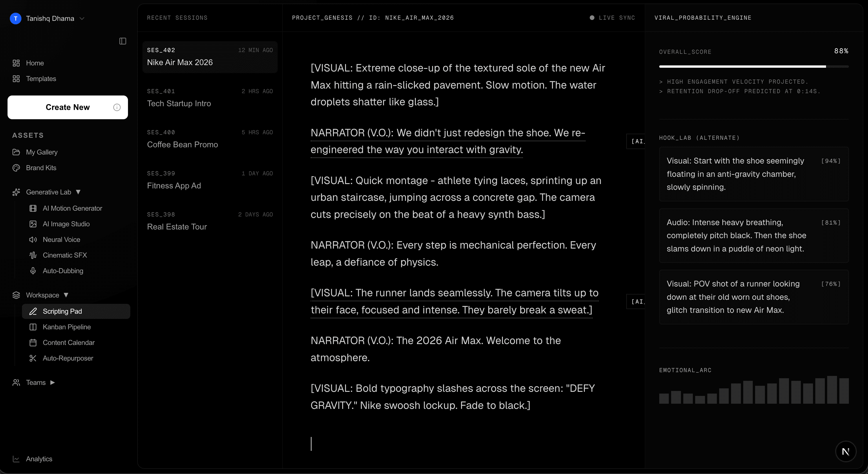Click the DEFY GRAVITY visual script line

453,397
